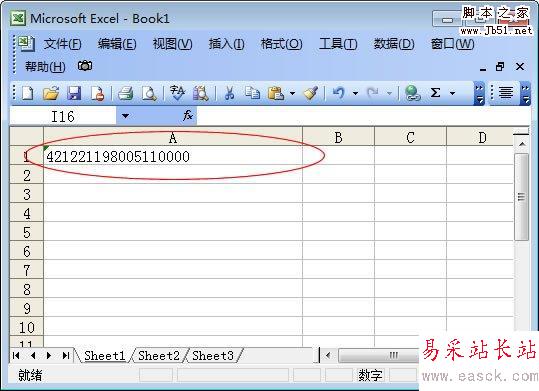This screenshot has width=539, height=391.
Task: Save the workbook with the floppy icon
Action: tap(74, 93)
